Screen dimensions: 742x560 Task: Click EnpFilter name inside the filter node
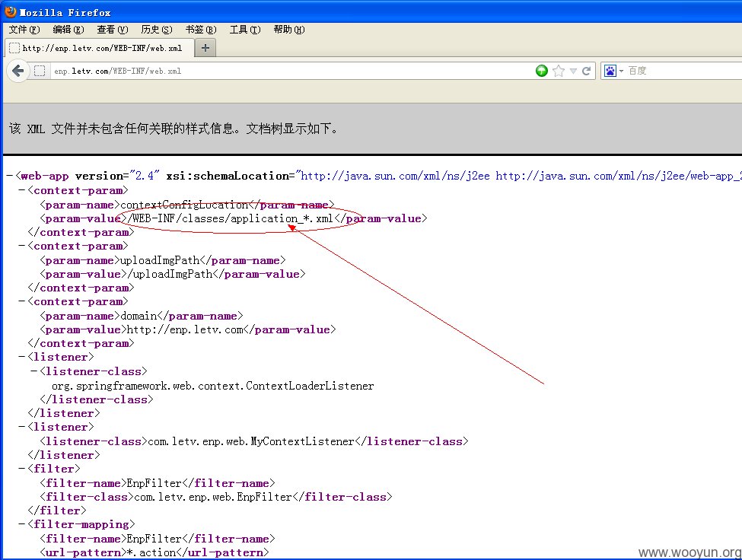point(154,483)
